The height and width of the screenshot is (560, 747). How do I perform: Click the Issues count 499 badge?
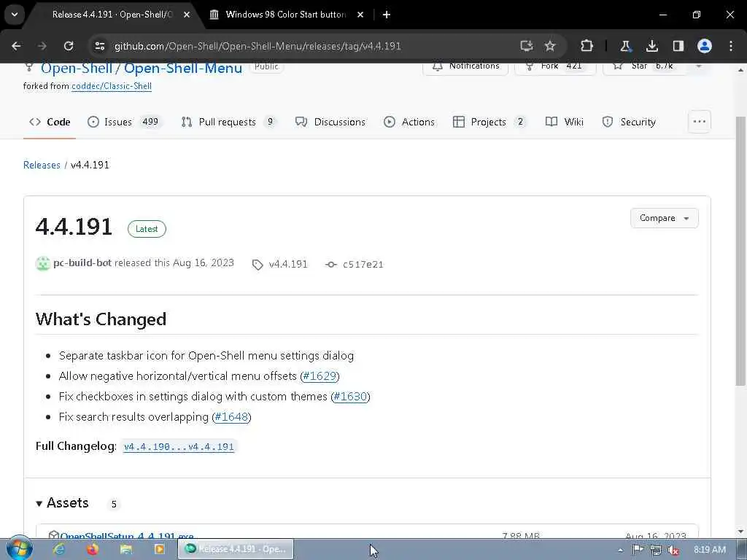pos(150,122)
